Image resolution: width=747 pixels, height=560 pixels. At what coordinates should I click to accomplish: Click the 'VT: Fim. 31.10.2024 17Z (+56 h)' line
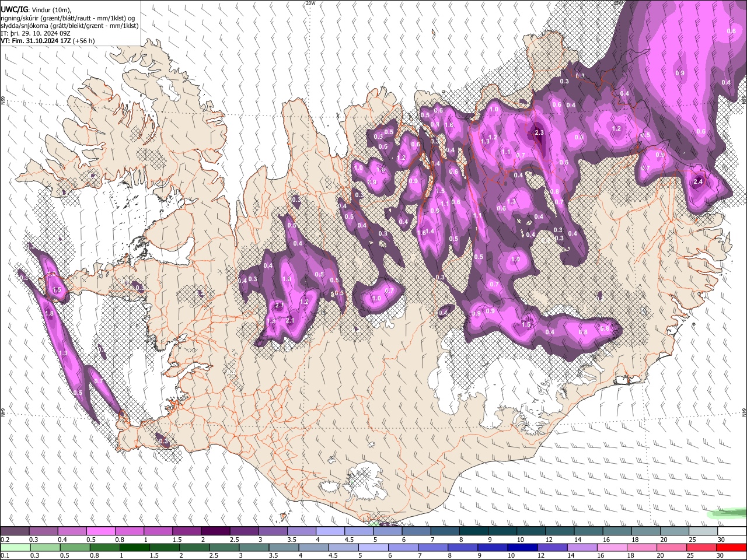(x=48, y=41)
